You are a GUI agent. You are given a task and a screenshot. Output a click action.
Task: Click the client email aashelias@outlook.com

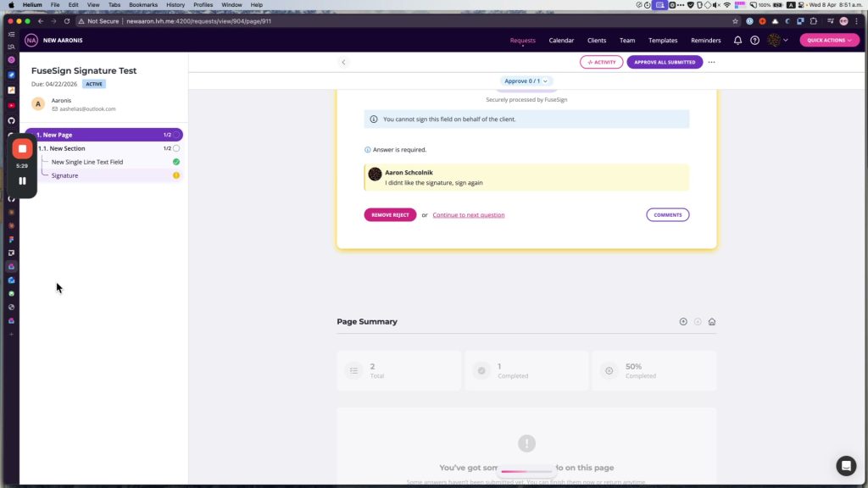pos(87,109)
